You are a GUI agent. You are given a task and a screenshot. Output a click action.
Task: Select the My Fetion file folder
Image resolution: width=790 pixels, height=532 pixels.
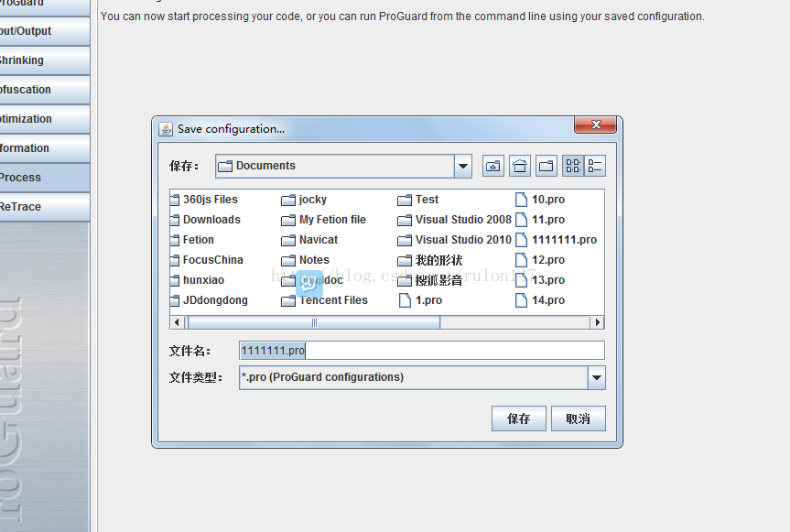pos(324,220)
